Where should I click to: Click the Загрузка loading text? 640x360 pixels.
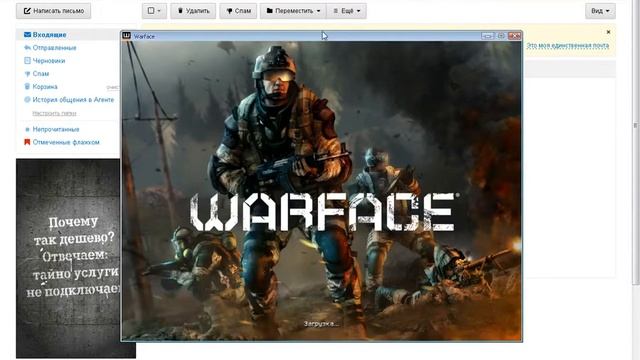pyautogui.click(x=321, y=324)
